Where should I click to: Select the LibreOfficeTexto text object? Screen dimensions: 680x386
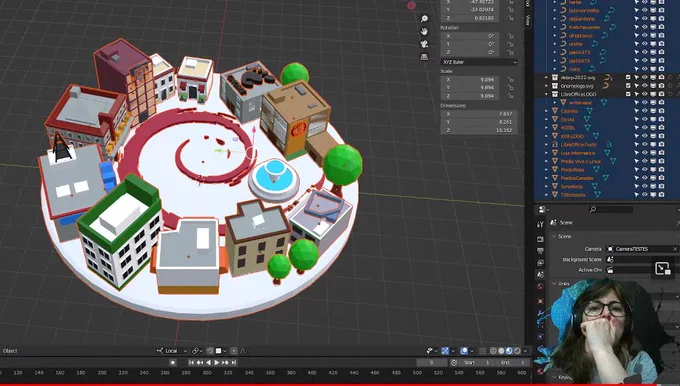point(579,144)
